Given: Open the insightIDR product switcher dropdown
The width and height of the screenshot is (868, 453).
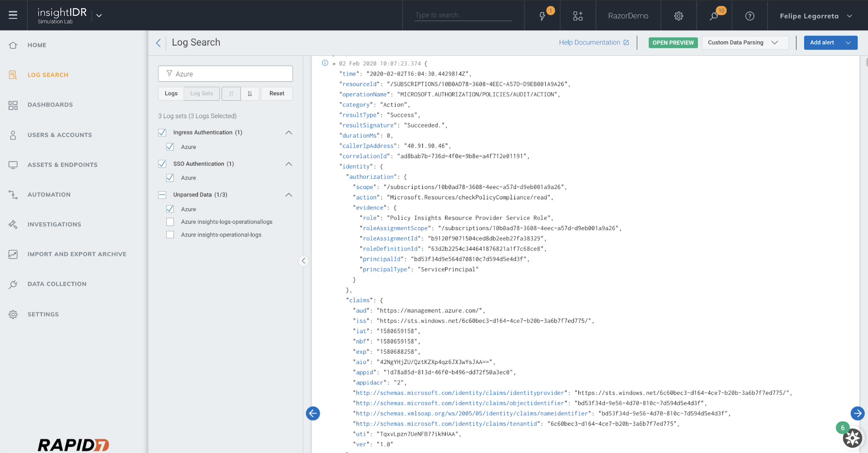Looking at the screenshot, I should pyautogui.click(x=99, y=16).
